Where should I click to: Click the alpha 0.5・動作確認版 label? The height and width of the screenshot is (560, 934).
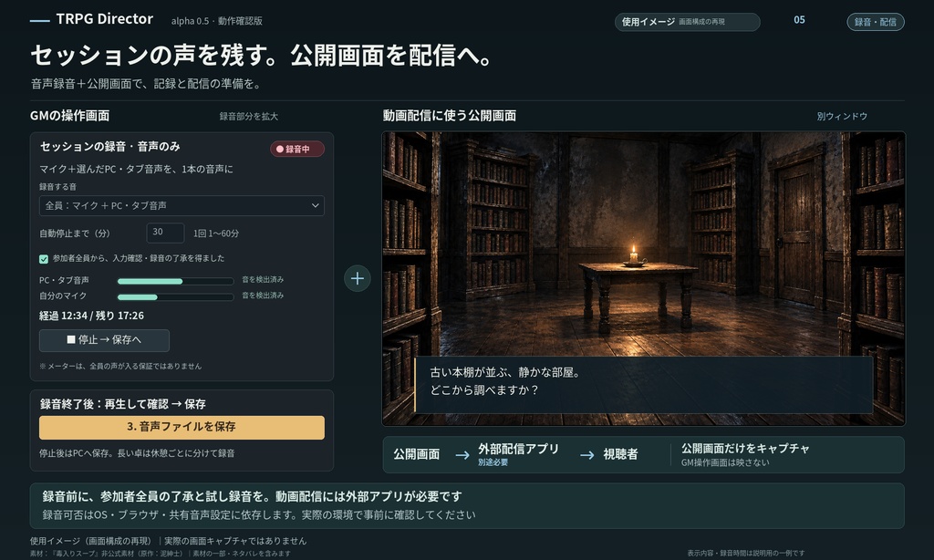(x=217, y=21)
